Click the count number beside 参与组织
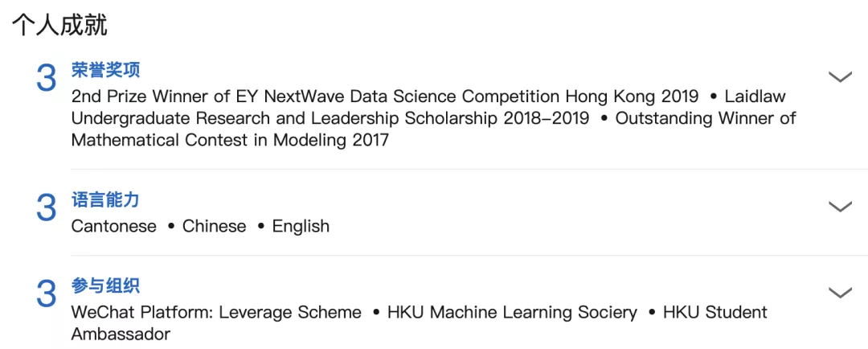The width and height of the screenshot is (868, 349). point(47,294)
